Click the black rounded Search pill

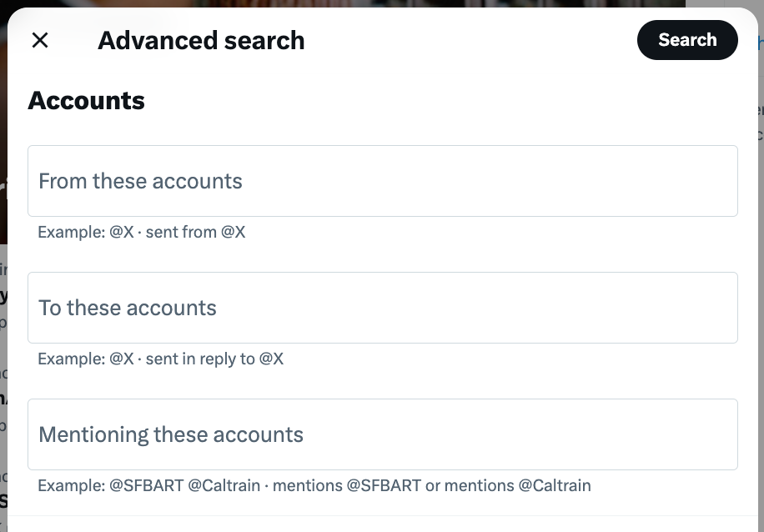687,39
